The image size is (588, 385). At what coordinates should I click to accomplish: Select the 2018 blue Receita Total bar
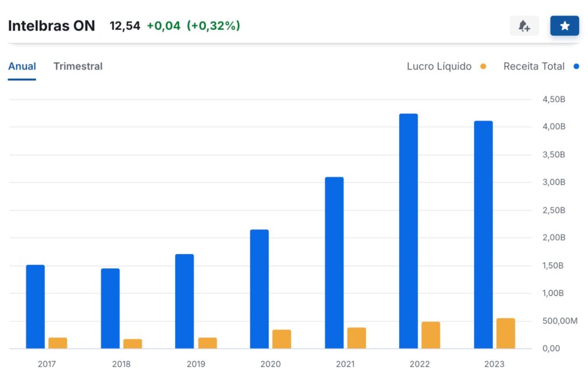click(x=110, y=309)
